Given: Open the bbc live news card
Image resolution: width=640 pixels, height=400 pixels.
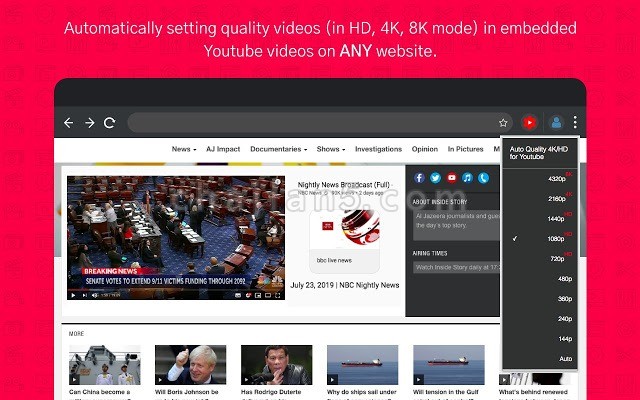Looking at the screenshot, I should 344,241.
